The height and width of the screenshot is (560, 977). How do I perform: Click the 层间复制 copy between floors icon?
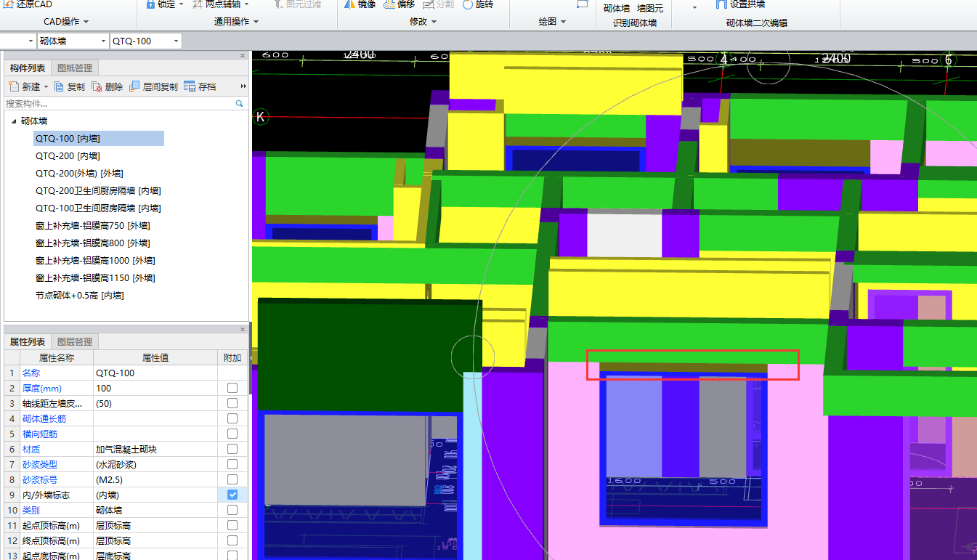pos(134,86)
